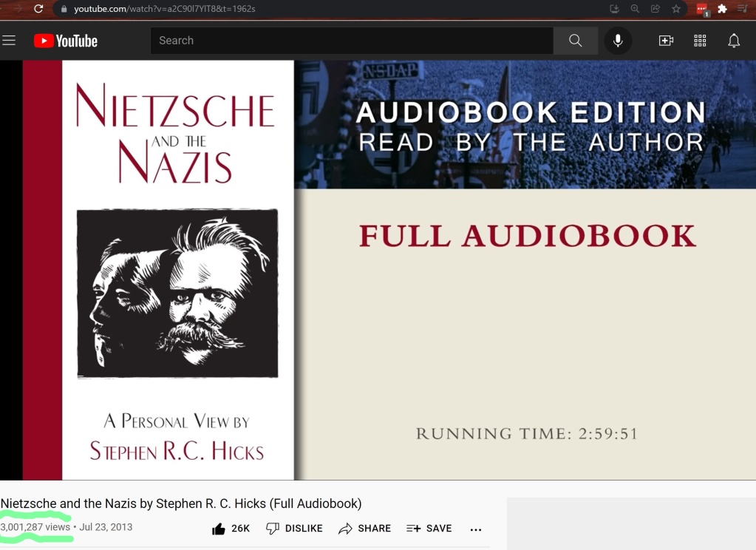Open the zoom magnifier icon in the address bar
The height and width of the screenshot is (550, 756).
(x=635, y=9)
